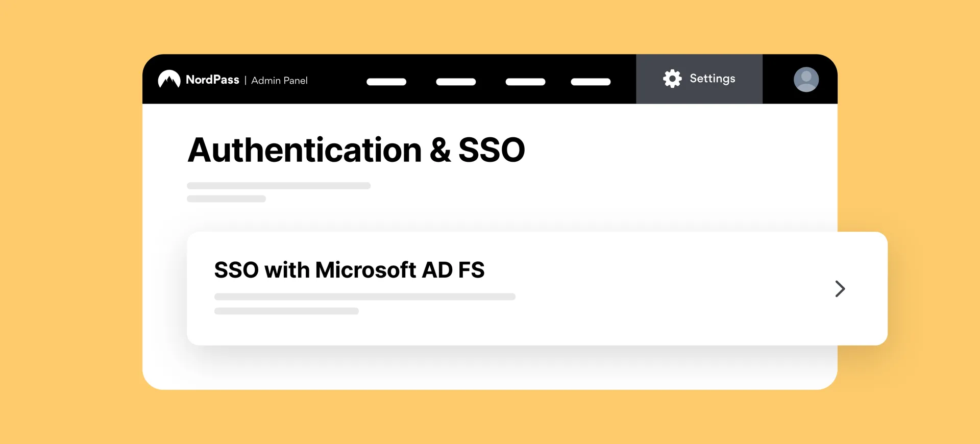The image size is (980, 444).
Task: Click the Settings gear icon
Action: pyautogui.click(x=672, y=79)
